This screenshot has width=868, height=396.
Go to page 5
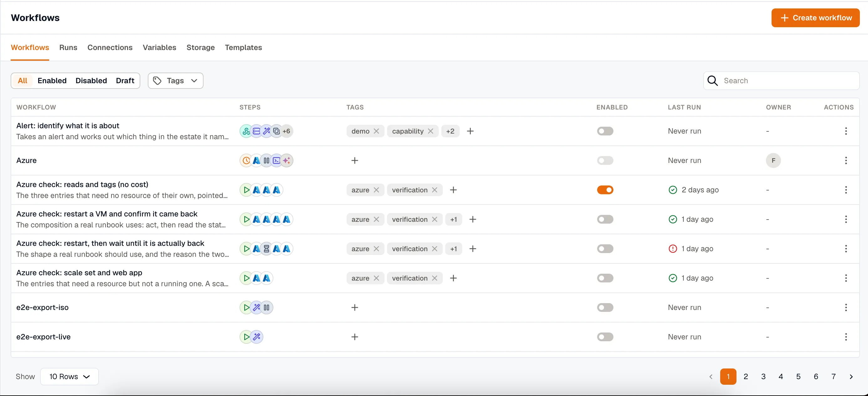pyautogui.click(x=798, y=377)
